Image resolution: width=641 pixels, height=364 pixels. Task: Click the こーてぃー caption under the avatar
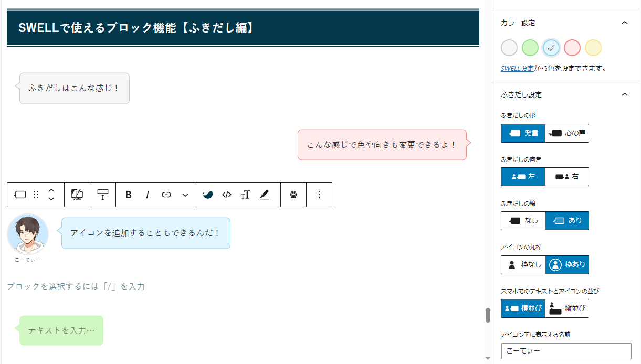point(28,260)
